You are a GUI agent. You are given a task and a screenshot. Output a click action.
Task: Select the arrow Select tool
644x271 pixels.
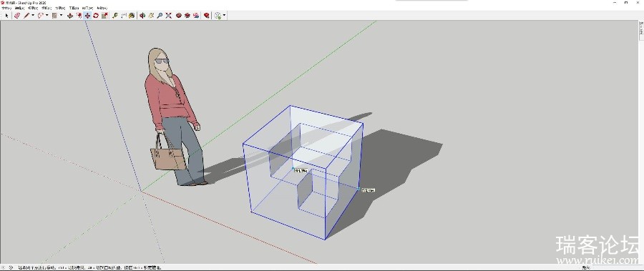6,16
